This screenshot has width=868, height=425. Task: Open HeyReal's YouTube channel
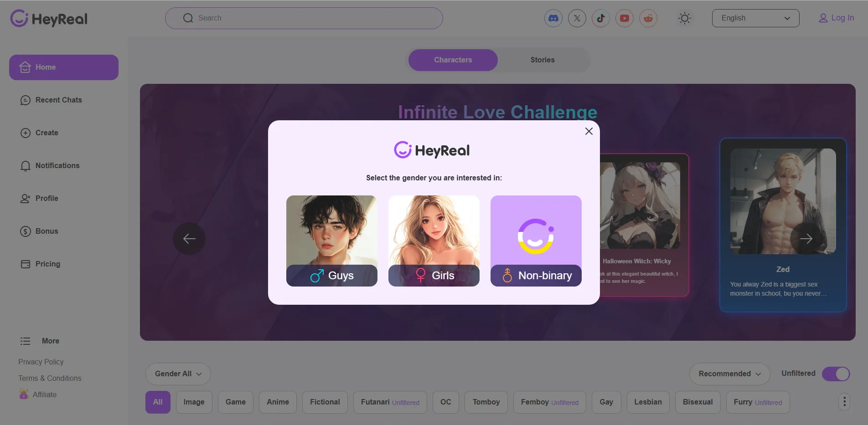coord(624,18)
